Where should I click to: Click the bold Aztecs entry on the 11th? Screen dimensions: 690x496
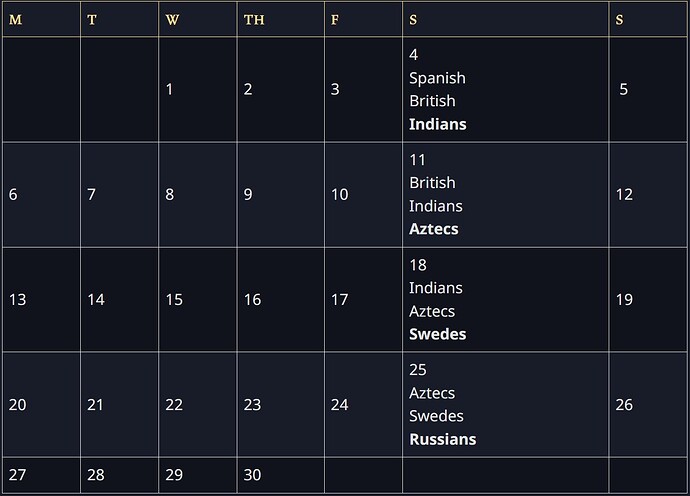[433, 229]
